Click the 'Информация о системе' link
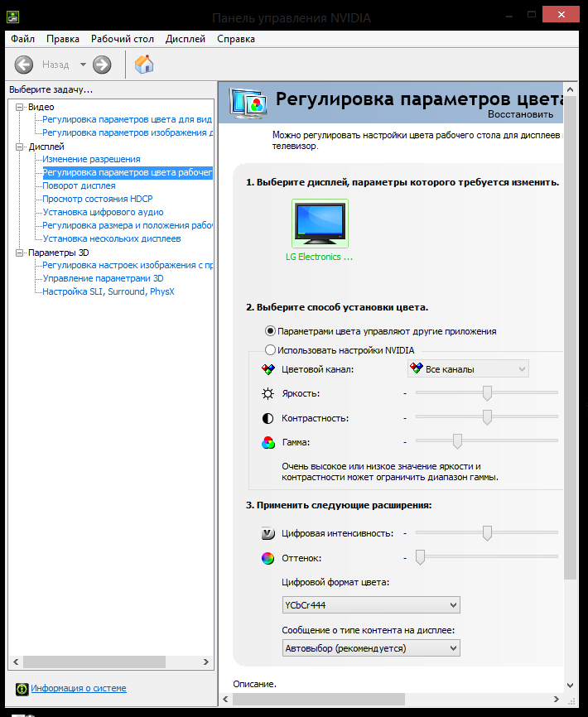Viewport: 588px width, 717px height. [x=79, y=688]
